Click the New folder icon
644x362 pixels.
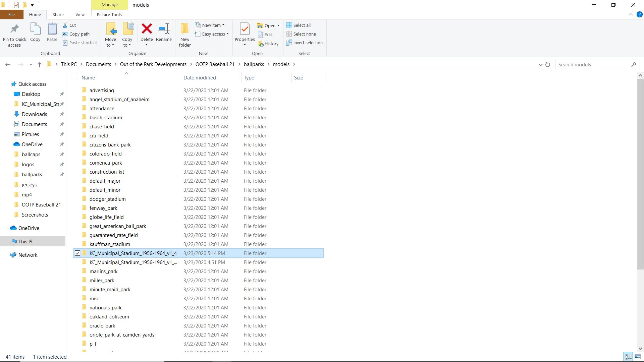click(x=185, y=29)
